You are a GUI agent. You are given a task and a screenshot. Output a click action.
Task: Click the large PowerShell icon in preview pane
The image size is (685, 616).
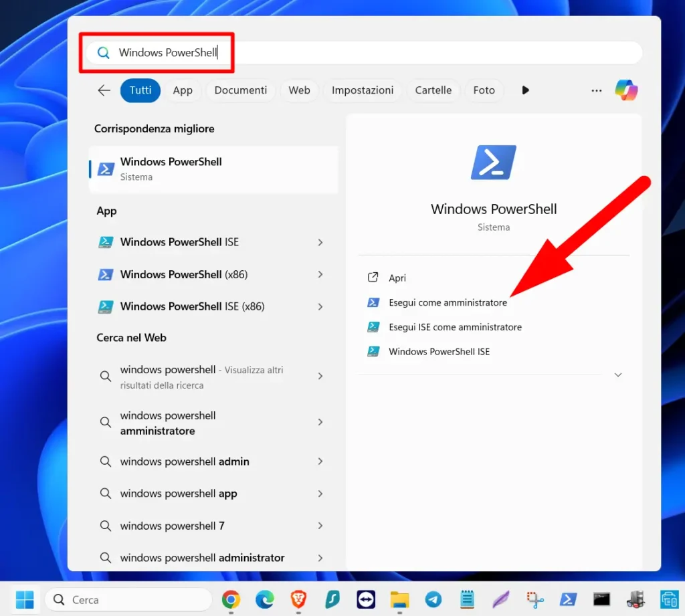pyautogui.click(x=494, y=162)
